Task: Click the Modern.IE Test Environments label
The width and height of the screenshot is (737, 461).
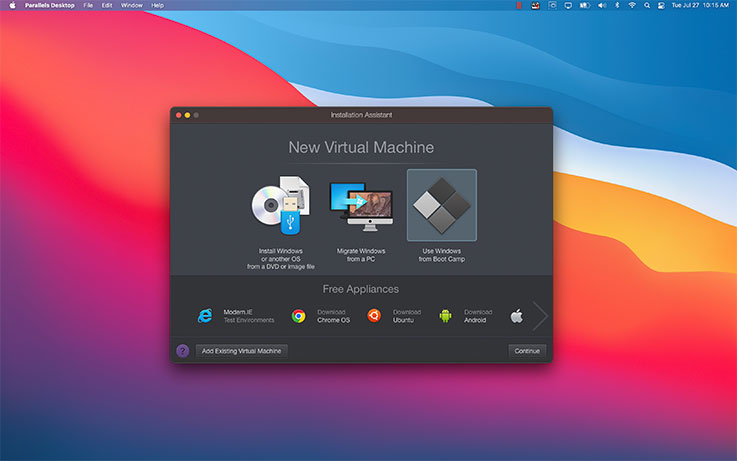Action: 249,316
